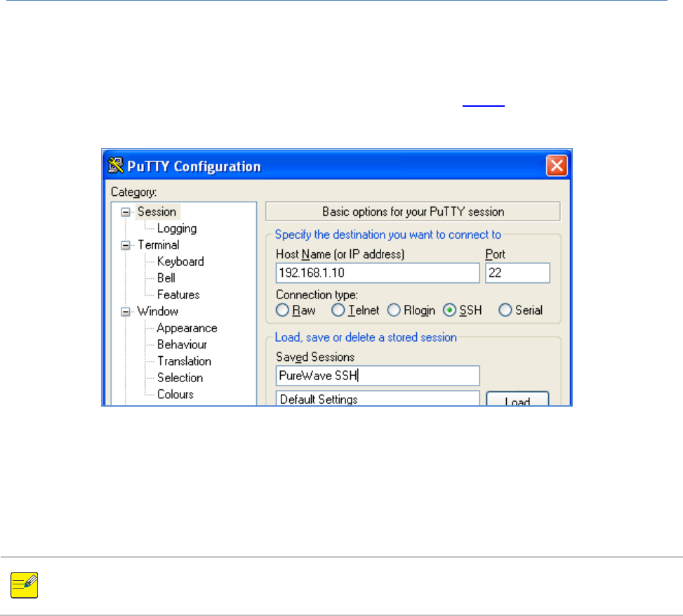
Task: Open the Window category
Action: [x=158, y=311]
